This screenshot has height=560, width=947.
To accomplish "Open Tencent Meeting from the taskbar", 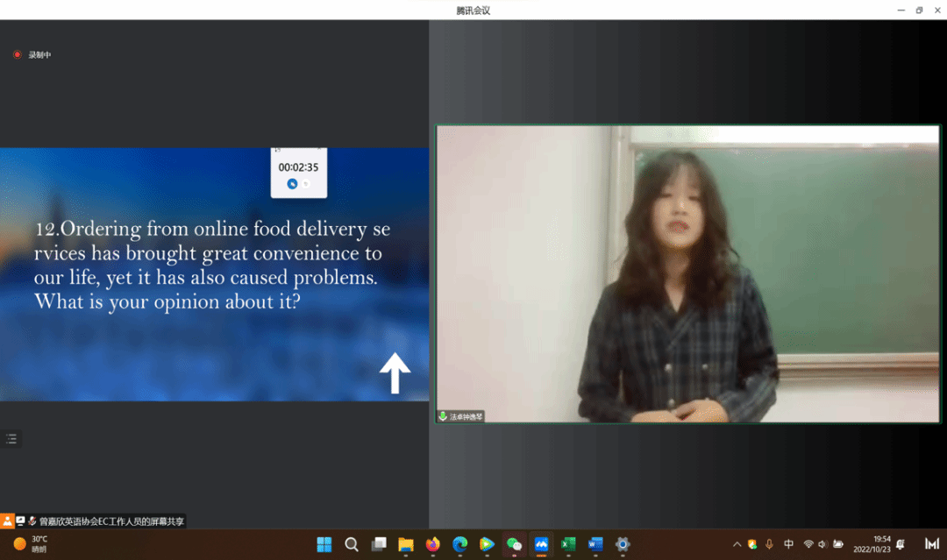I will tap(541, 544).
